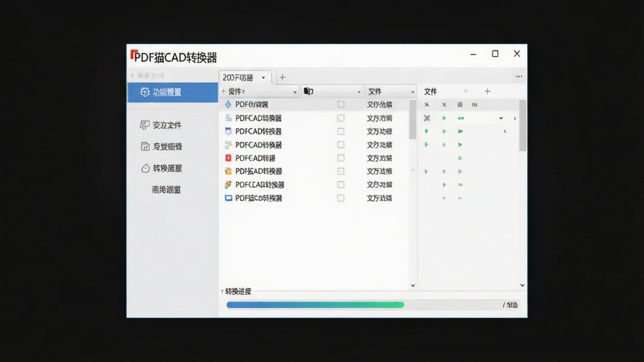Image resolution: width=644 pixels, height=362 pixels.
Task: Select the icon-less bottom sidebar entry
Action: coord(166,190)
